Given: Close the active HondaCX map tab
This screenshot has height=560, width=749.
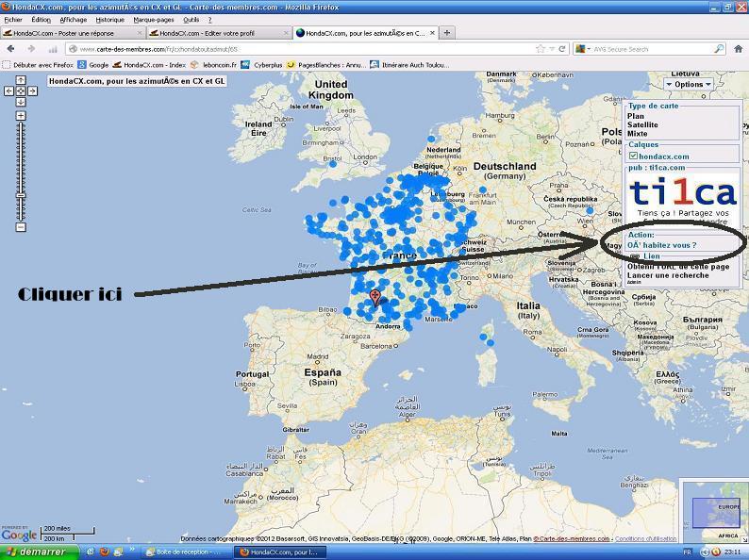Looking at the screenshot, I should tap(432, 33).
